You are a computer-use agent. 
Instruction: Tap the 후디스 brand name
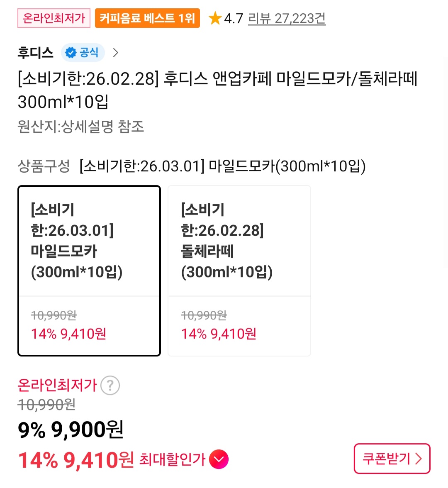[x=36, y=53]
